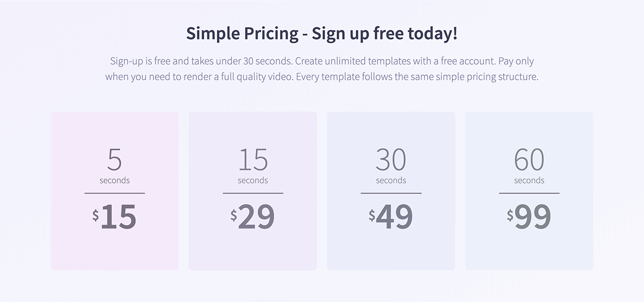Image resolution: width=644 pixels, height=302 pixels.
Task: Click the sign-up description paragraph
Action: point(321,69)
